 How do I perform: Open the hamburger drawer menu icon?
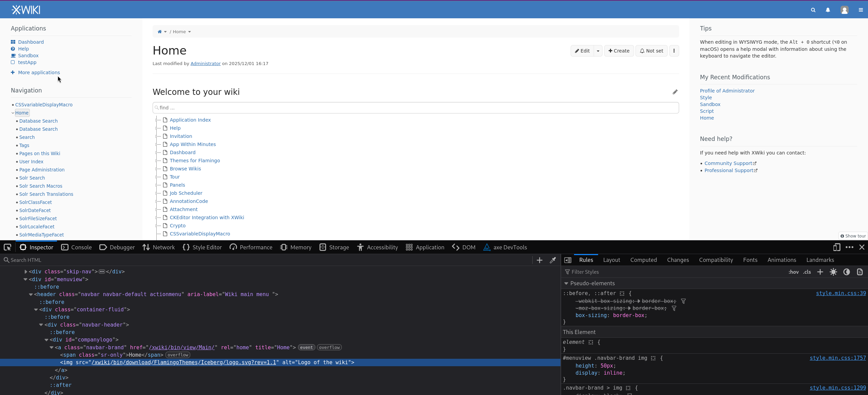(x=861, y=10)
